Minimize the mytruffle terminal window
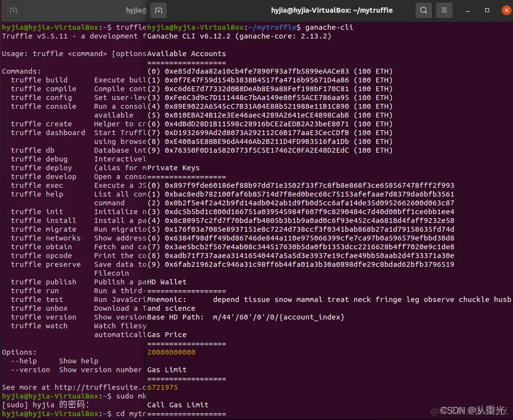The width and height of the screenshot is (513, 420). click(468, 10)
